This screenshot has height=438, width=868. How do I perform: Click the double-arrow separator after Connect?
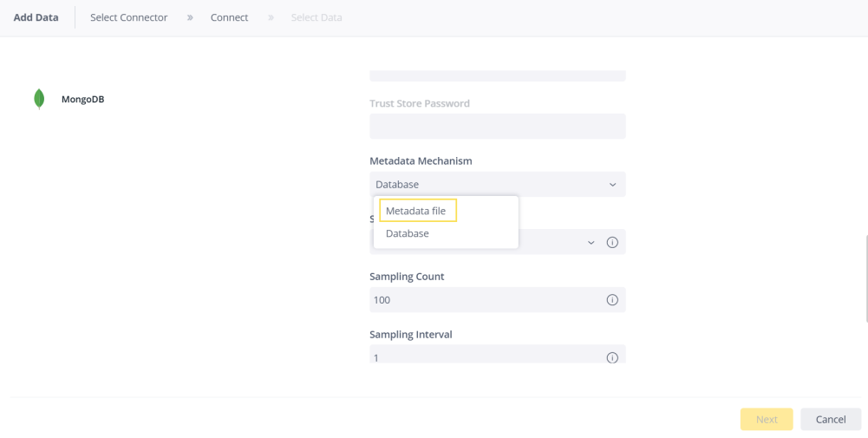pos(271,17)
